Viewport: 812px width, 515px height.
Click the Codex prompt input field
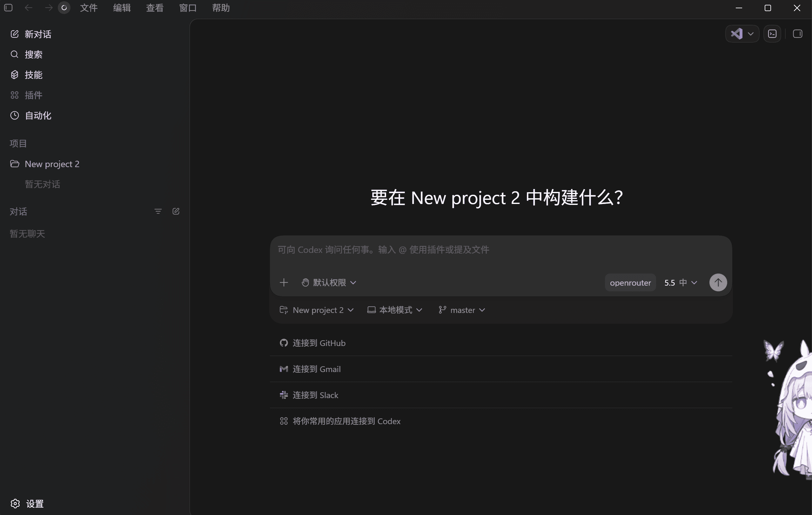pyautogui.click(x=501, y=254)
